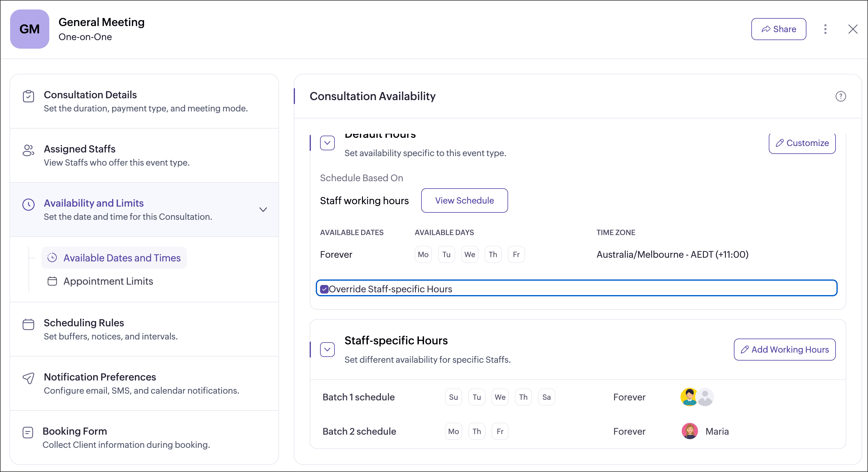Screen dimensions: 868x472
Task: Collapse the Default Hours section chevron
Action: coord(327,143)
